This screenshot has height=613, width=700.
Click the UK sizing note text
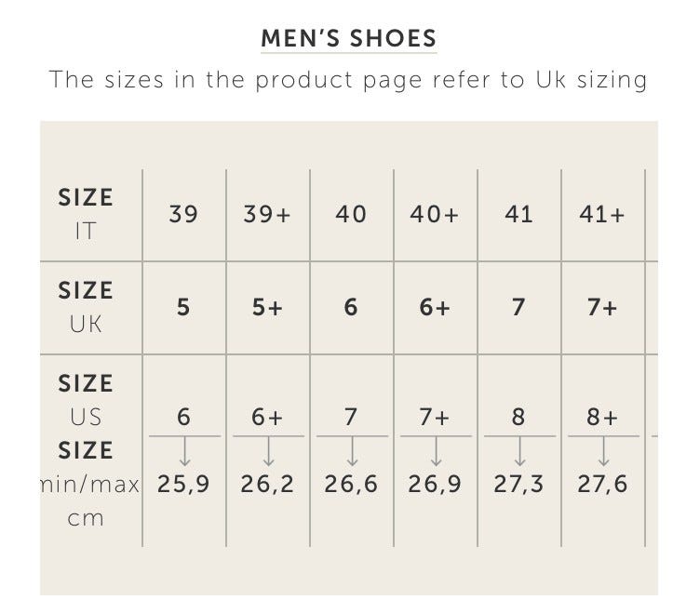pyautogui.click(x=349, y=79)
